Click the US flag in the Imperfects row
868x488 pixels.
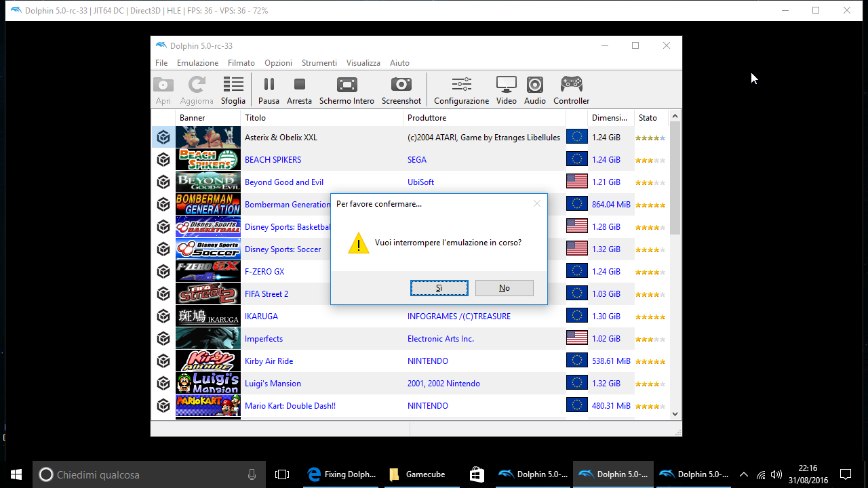click(x=577, y=339)
